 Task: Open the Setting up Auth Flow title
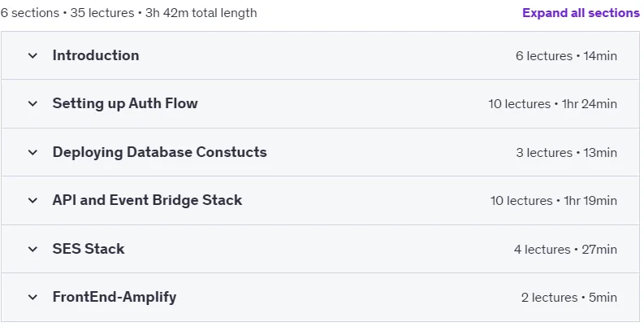point(125,103)
